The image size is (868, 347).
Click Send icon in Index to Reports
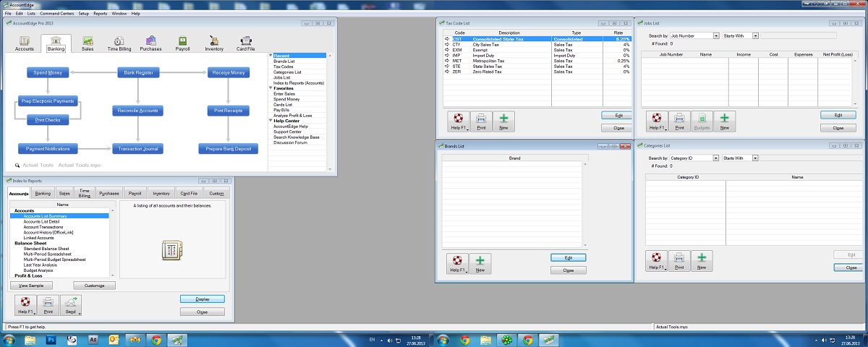point(71,305)
